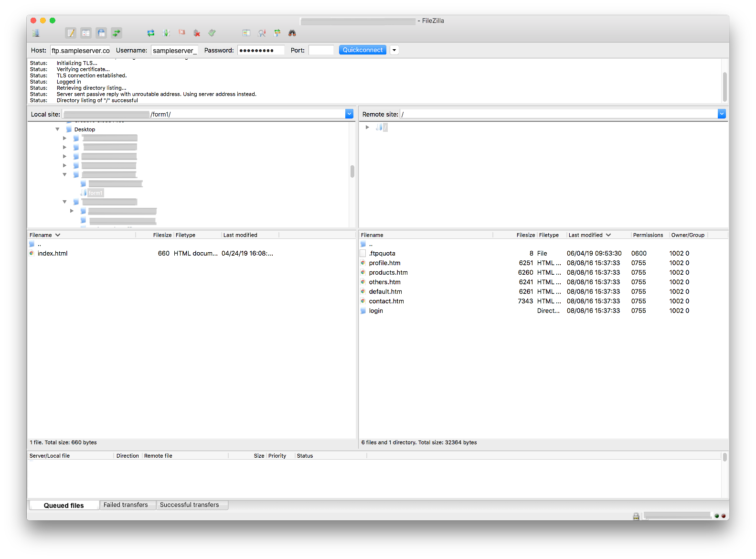Click reconnect to last server icon
Image resolution: width=756 pixels, height=559 pixels.
coord(212,33)
